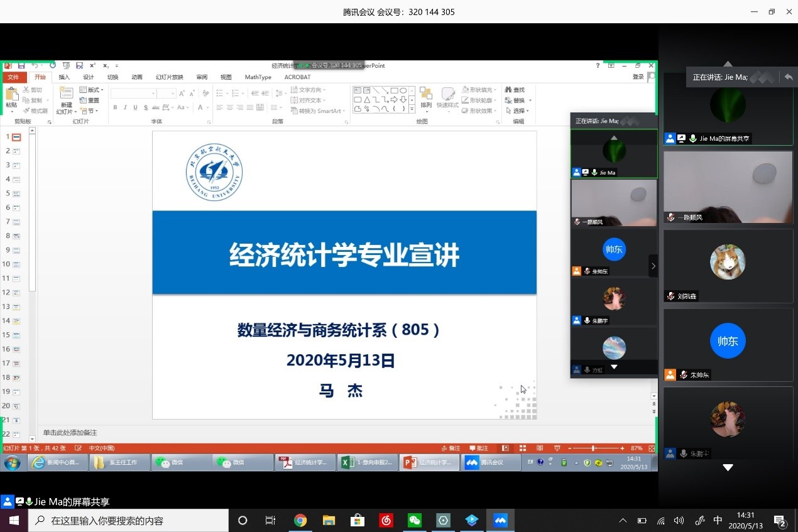The width and height of the screenshot is (798, 532).
Task: Launch NetEase Cloud Music from the taskbar
Action: 386,521
